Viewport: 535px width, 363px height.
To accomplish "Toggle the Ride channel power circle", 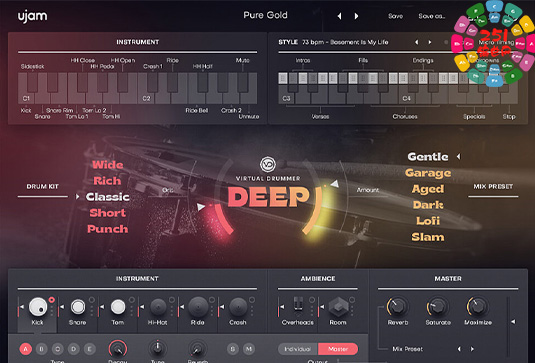I will click(212, 300).
